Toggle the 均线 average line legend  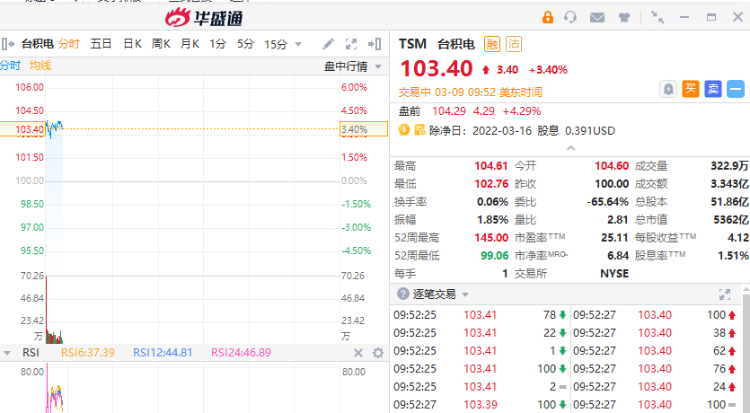pyautogui.click(x=40, y=65)
